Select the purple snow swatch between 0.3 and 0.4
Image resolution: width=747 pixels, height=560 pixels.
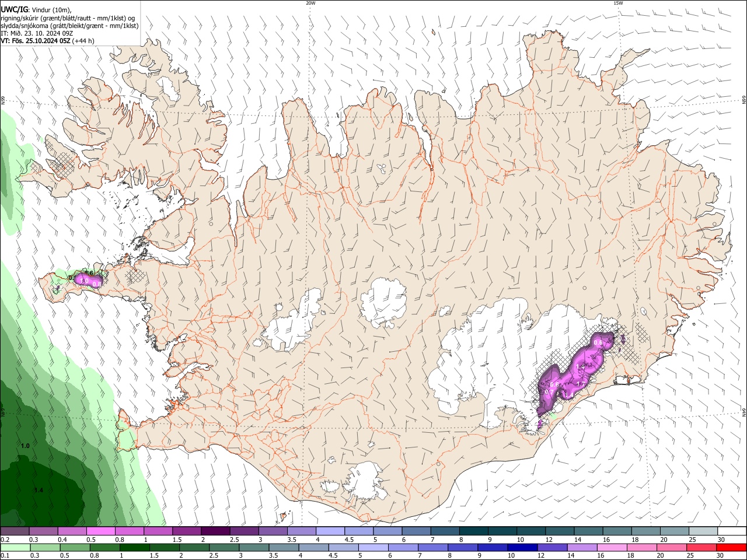tap(43, 531)
